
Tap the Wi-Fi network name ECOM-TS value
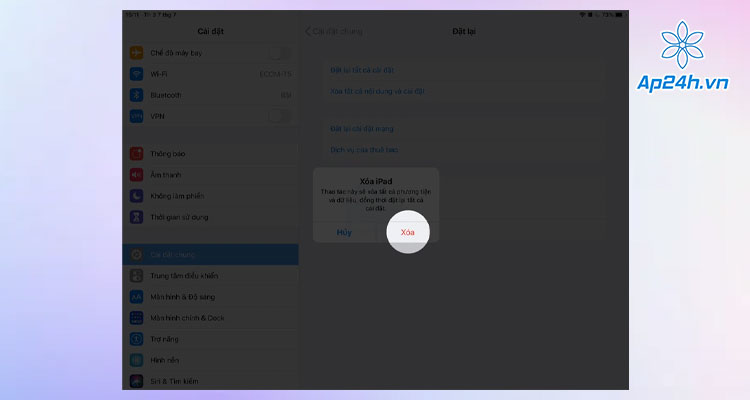(276, 74)
